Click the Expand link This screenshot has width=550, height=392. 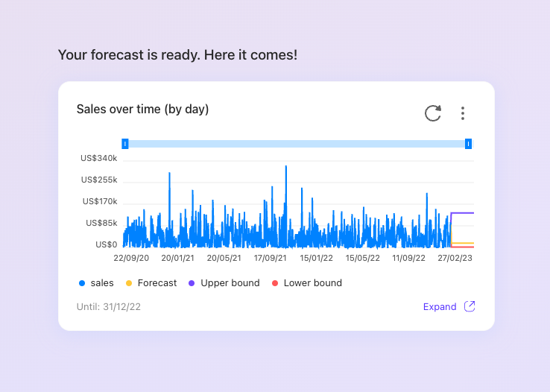pyautogui.click(x=440, y=306)
